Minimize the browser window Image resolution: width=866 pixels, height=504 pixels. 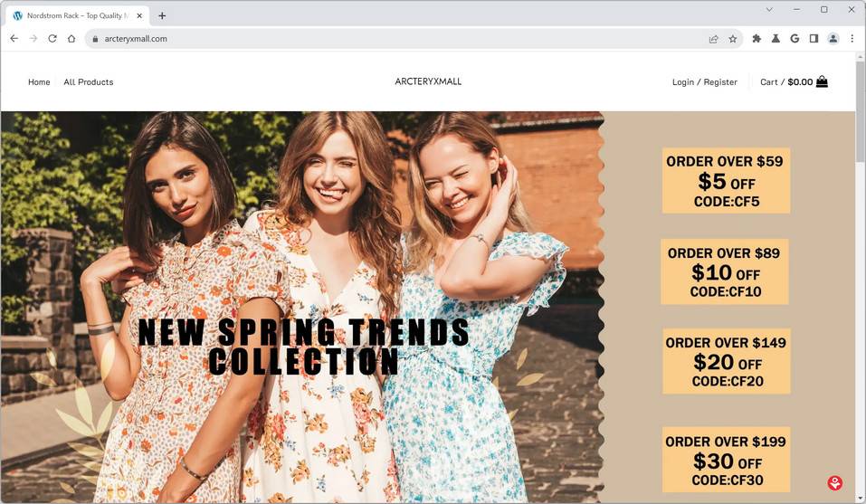(x=796, y=9)
